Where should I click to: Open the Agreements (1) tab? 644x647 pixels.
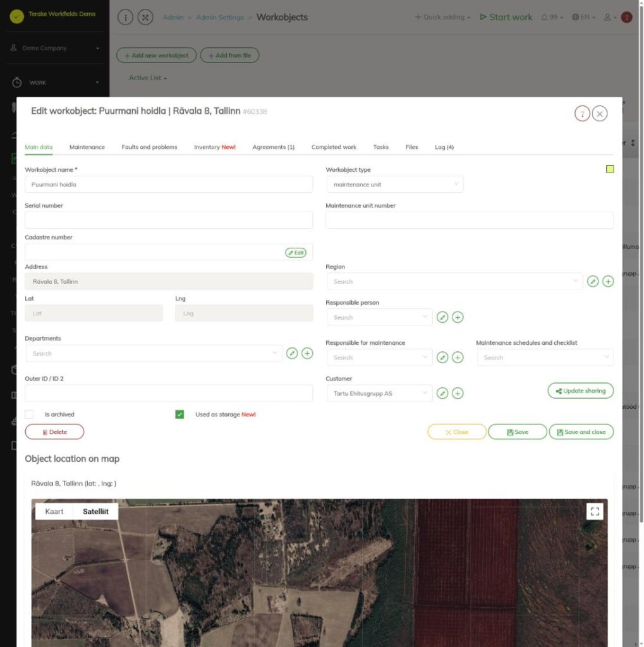(273, 147)
